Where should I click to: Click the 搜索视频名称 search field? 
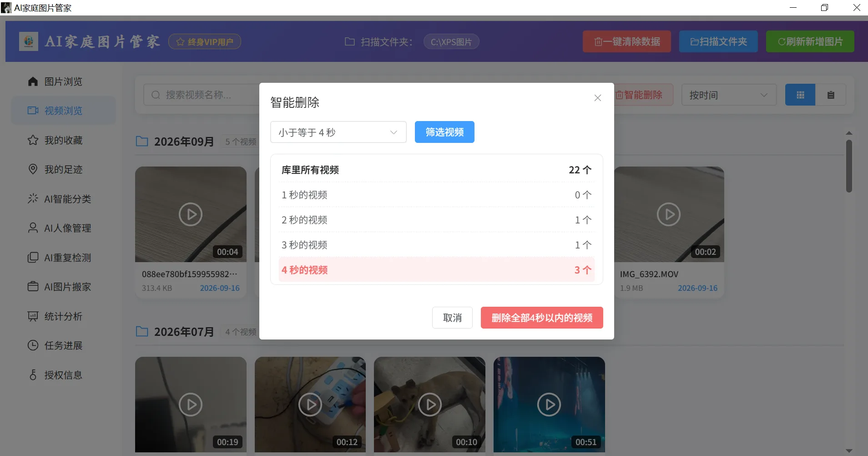[x=202, y=95]
